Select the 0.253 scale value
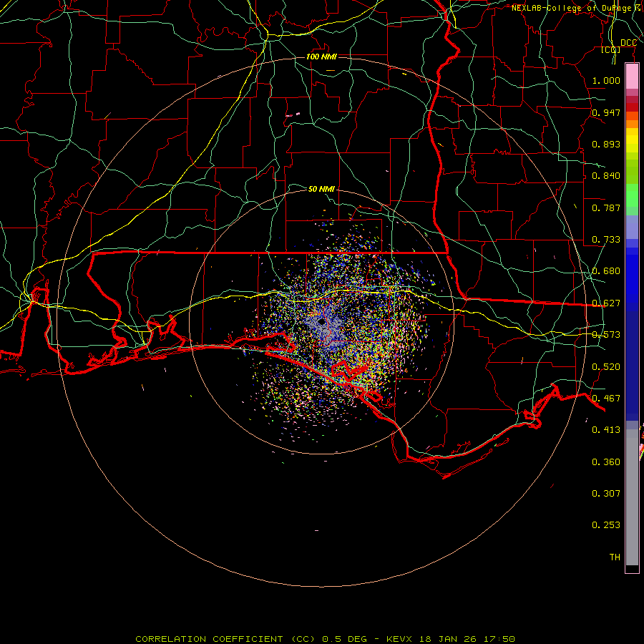This screenshot has height=644, width=644. pyautogui.click(x=606, y=525)
